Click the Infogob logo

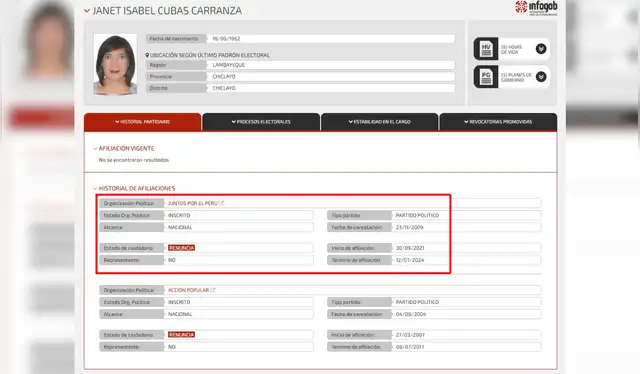point(536,7)
